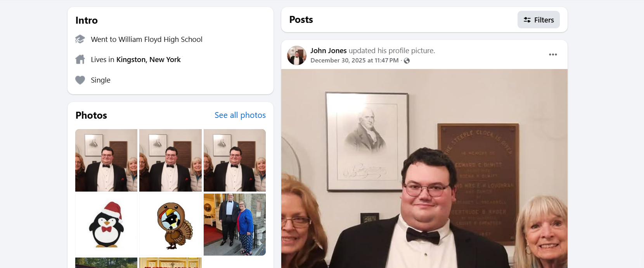Click the house icon beside Lives in Kingston

click(80, 59)
